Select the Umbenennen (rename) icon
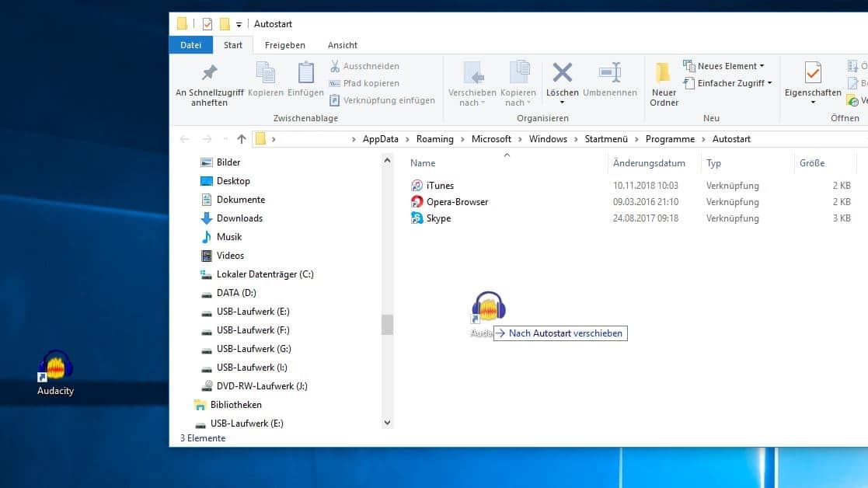The height and width of the screenshot is (488, 868). pos(610,73)
